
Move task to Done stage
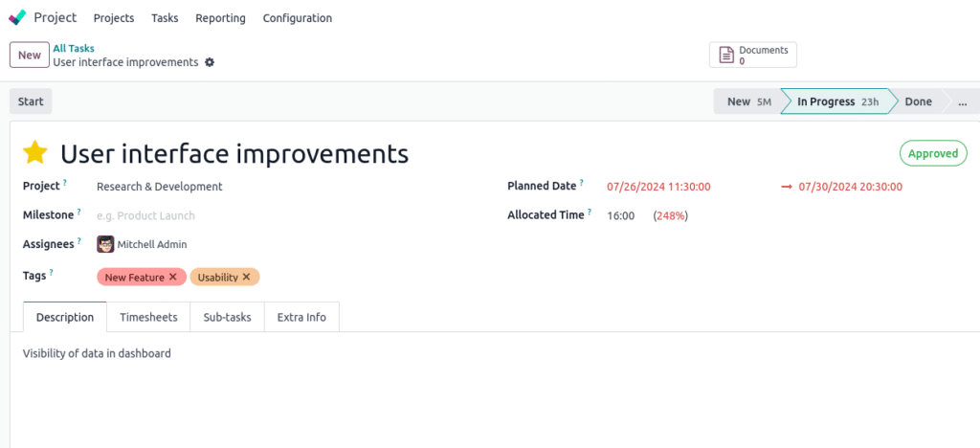pos(918,101)
